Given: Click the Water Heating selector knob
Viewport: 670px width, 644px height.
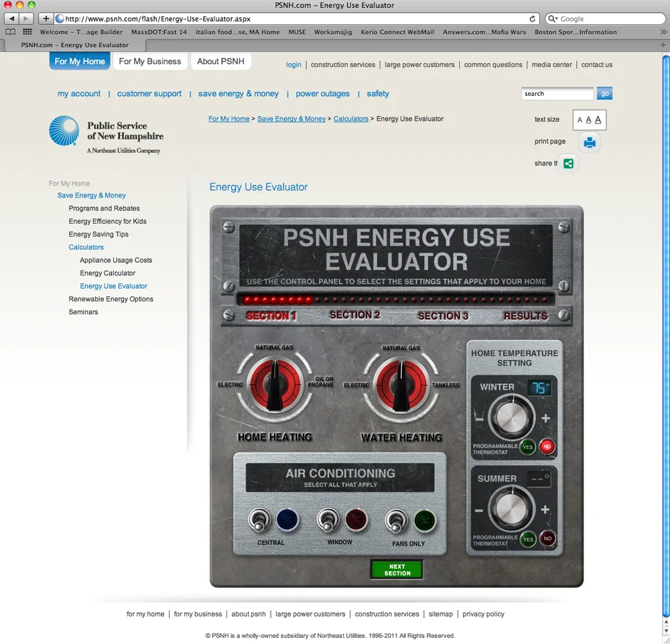Looking at the screenshot, I should (x=401, y=385).
